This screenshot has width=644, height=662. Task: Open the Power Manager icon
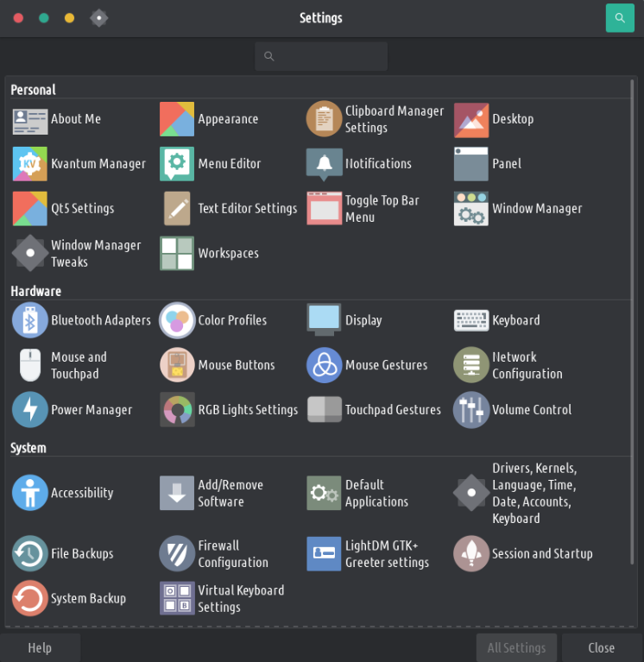[29, 410]
